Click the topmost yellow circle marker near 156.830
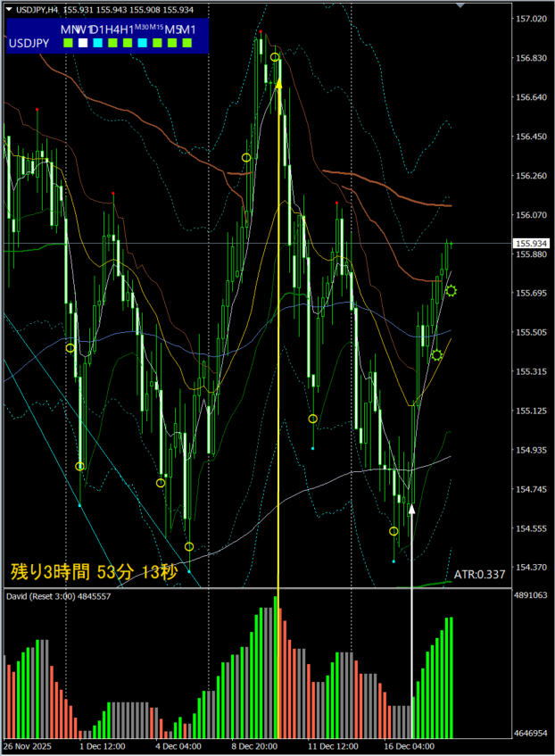Image resolution: width=555 pixels, height=756 pixels. pos(274,57)
